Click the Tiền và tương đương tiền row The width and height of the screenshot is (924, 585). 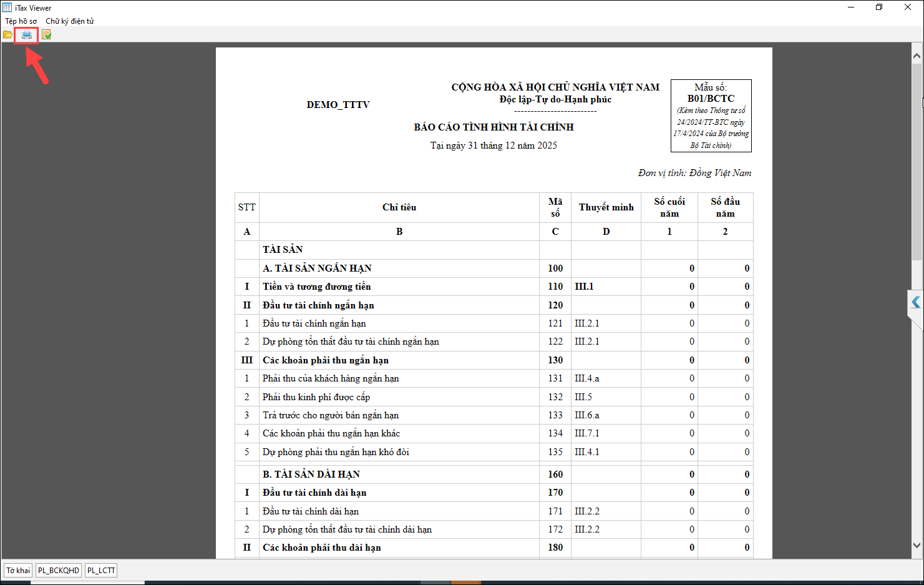pyautogui.click(x=317, y=287)
